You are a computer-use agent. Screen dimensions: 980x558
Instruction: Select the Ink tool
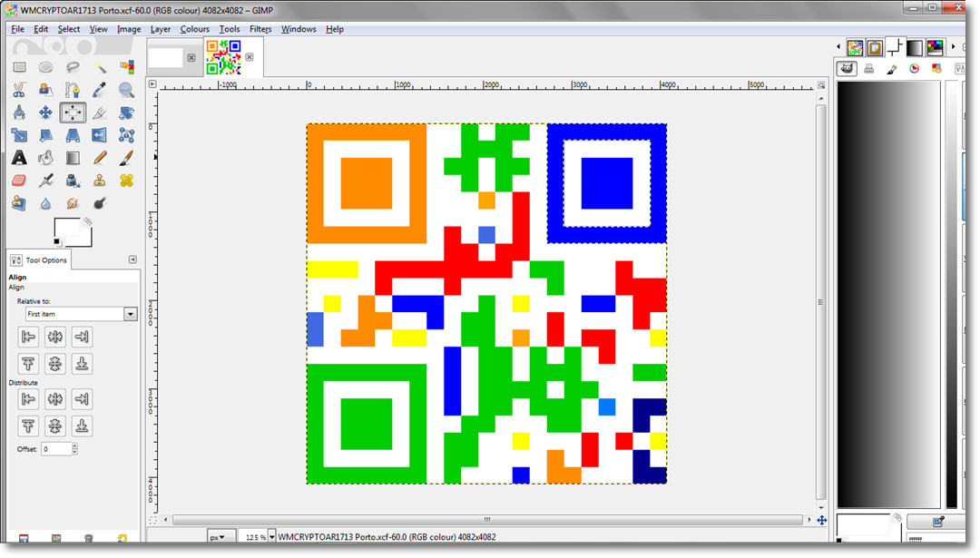73,181
